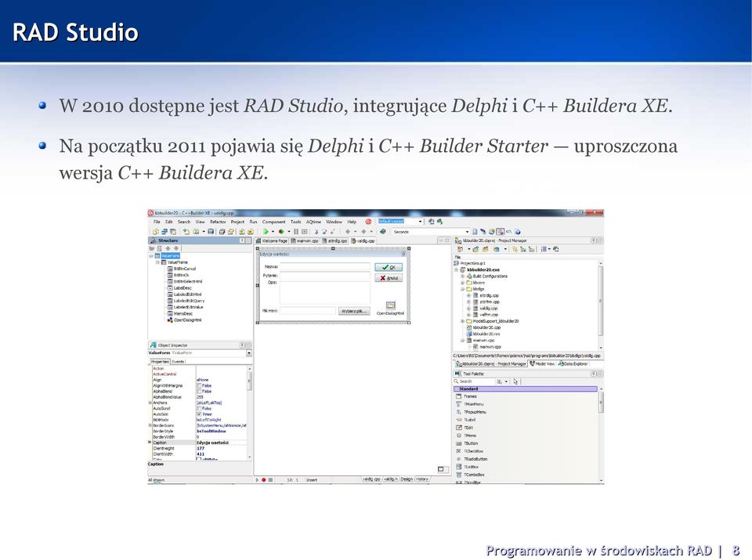This screenshot has height=560, width=752.
Task: Select the TRadioButton component in Tool Palette
Action: [x=471, y=459]
